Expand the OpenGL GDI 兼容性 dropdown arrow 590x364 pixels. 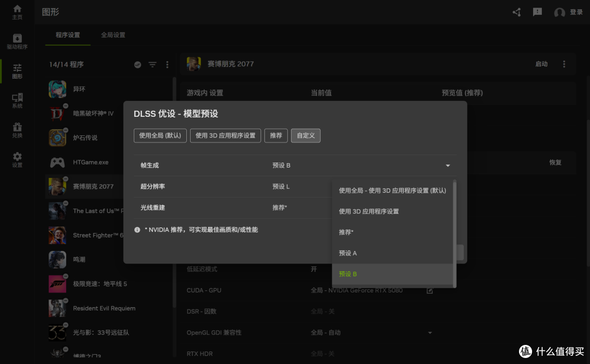pyautogui.click(x=430, y=333)
